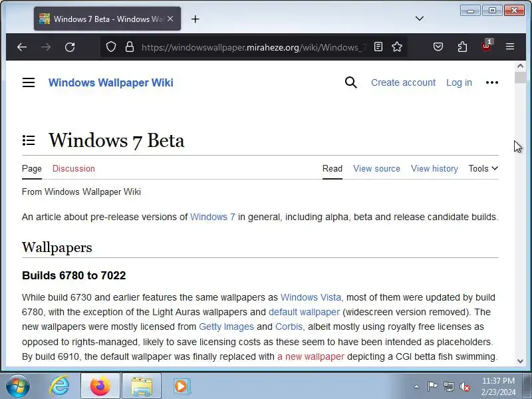
Task: Open Firefox application menu
Action: (510, 47)
